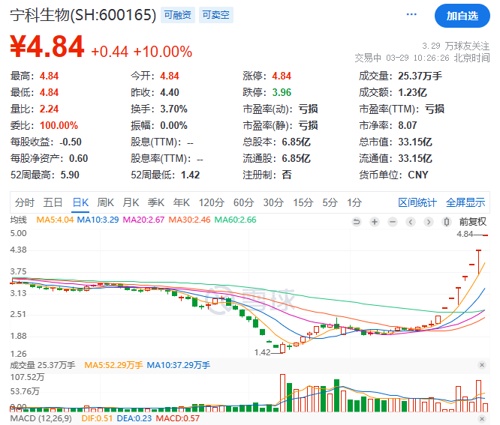Open the 区间统计 link
This screenshot has width=500, height=425.
[x=417, y=202]
